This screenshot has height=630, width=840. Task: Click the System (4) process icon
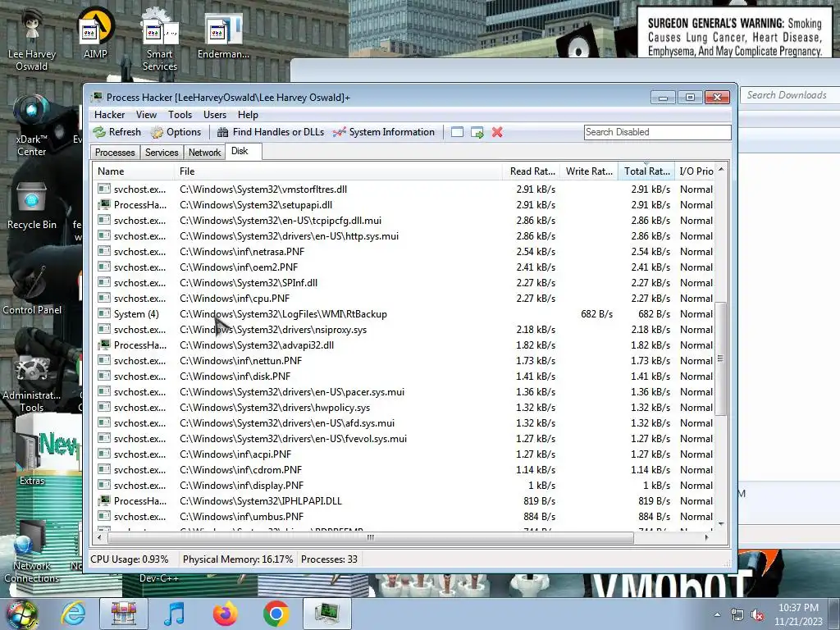coord(104,314)
